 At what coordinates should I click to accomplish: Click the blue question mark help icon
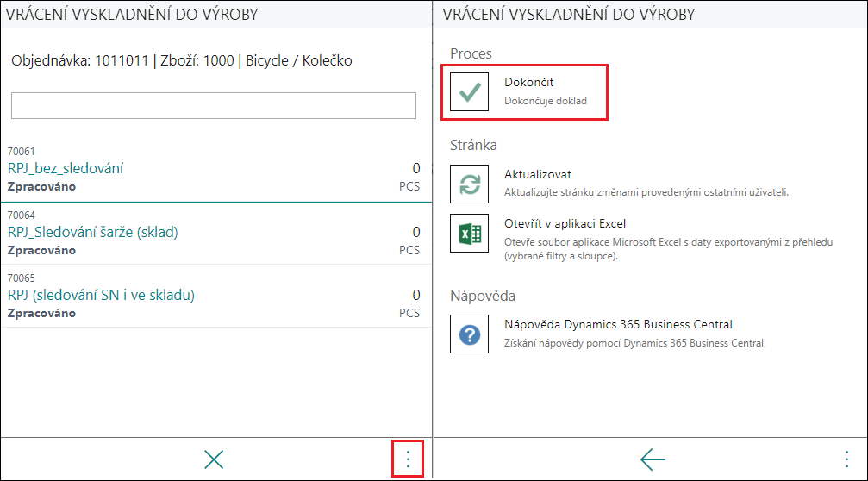(x=469, y=334)
